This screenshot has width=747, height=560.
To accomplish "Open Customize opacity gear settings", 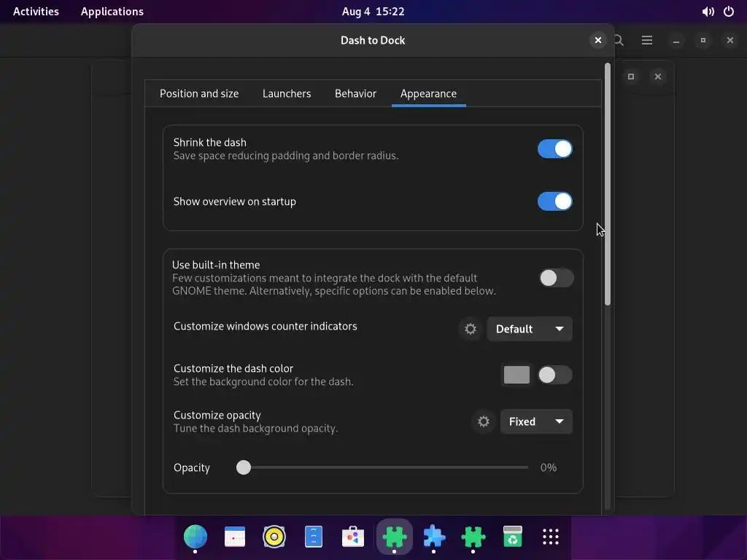I will (x=484, y=421).
